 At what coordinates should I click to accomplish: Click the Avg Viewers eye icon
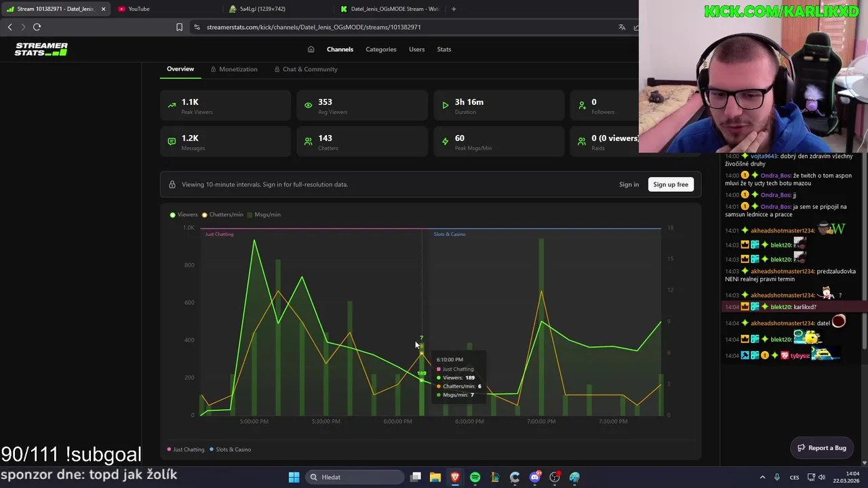tap(309, 105)
